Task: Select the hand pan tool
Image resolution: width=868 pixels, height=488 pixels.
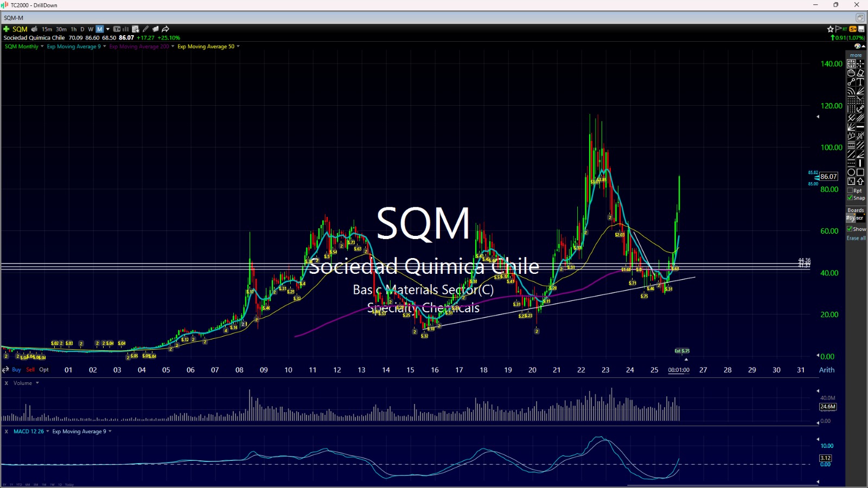Action: pos(851,73)
